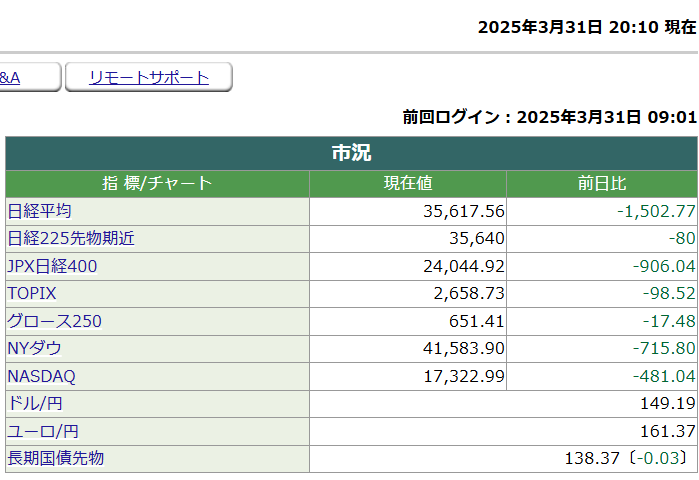Select the TOPIX link
Viewport: 699px width, 480px height.
32,294
